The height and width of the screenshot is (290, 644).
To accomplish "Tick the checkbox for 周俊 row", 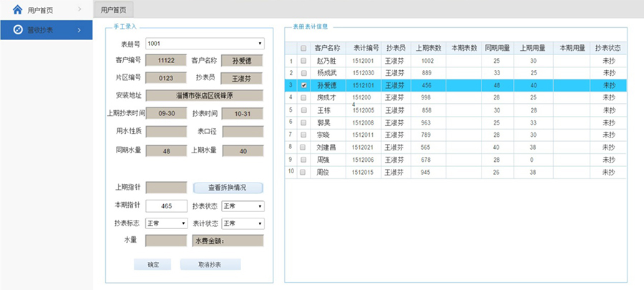I will coord(303,173).
